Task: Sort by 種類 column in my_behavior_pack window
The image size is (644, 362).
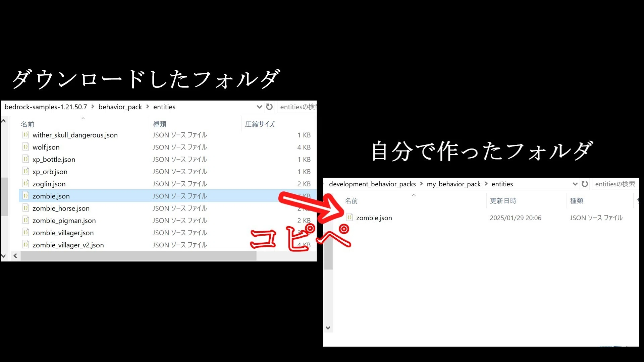Action: [x=577, y=201]
